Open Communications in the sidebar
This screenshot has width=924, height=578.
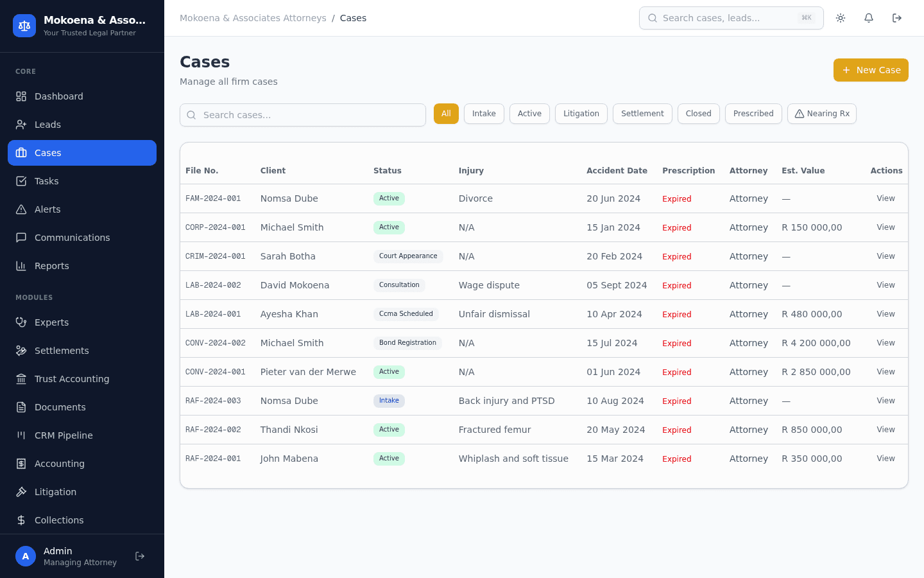(82, 238)
